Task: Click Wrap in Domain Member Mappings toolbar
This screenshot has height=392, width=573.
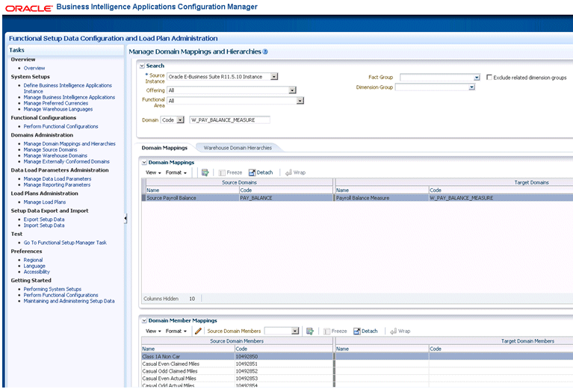Action: (x=400, y=331)
